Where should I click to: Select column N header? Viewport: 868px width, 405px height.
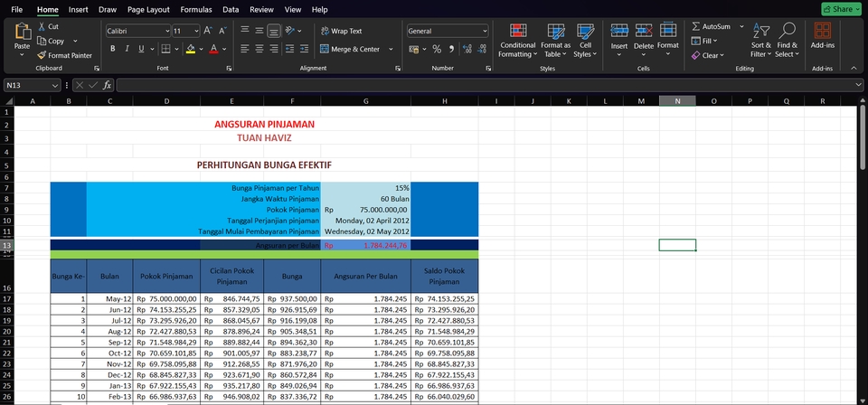point(677,100)
